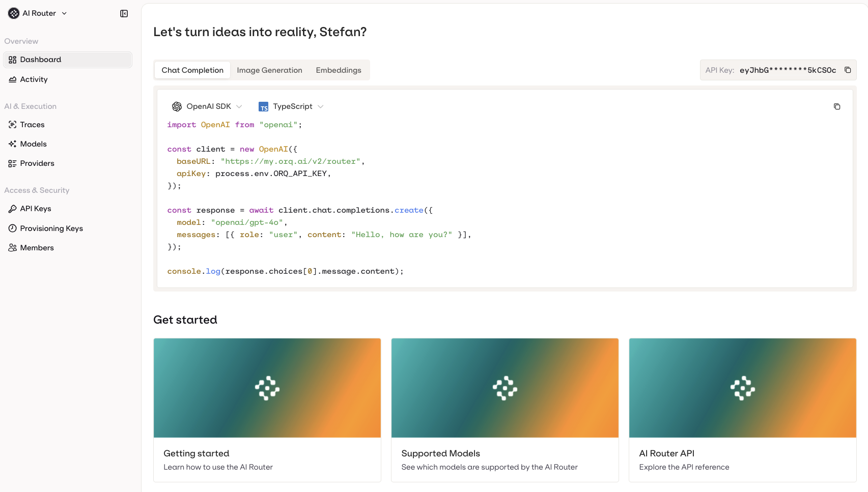The image size is (868, 492).
Task: Click the OpenAI logo icon
Action: pos(177,106)
